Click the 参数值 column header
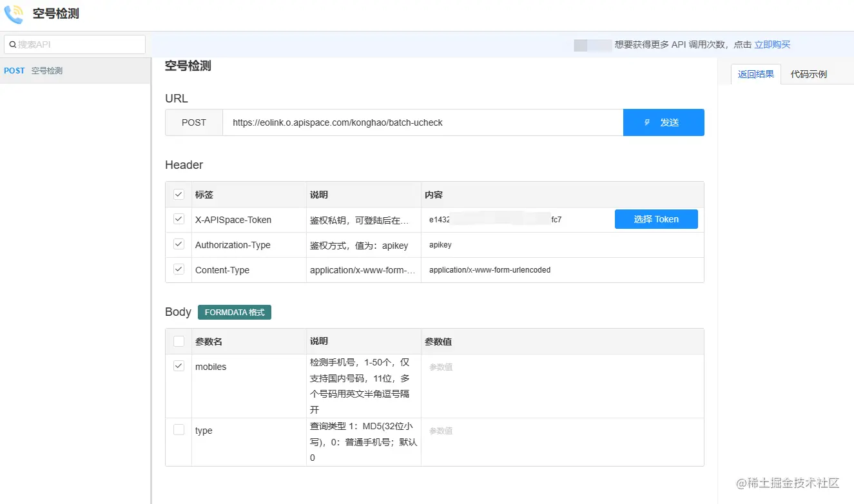The width and height of the screenshot is (854, 504). pyautogui.click(x=438, y=342)
